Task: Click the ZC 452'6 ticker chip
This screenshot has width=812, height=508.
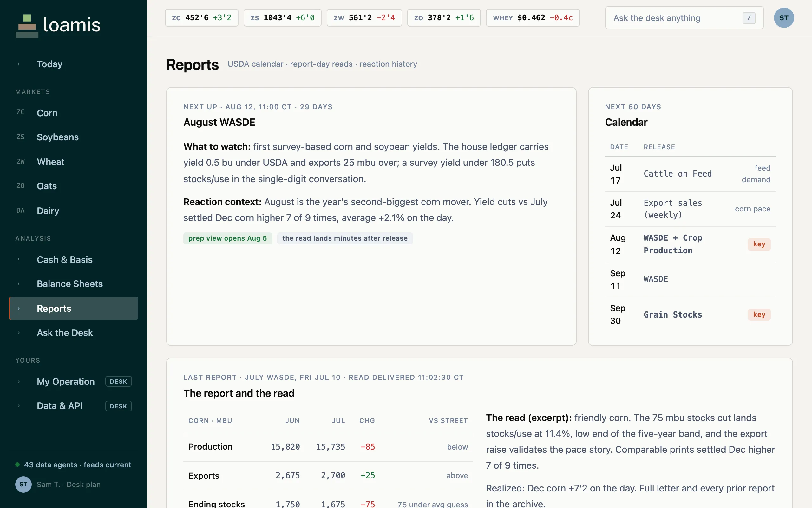Action: (x=202, y=18)
